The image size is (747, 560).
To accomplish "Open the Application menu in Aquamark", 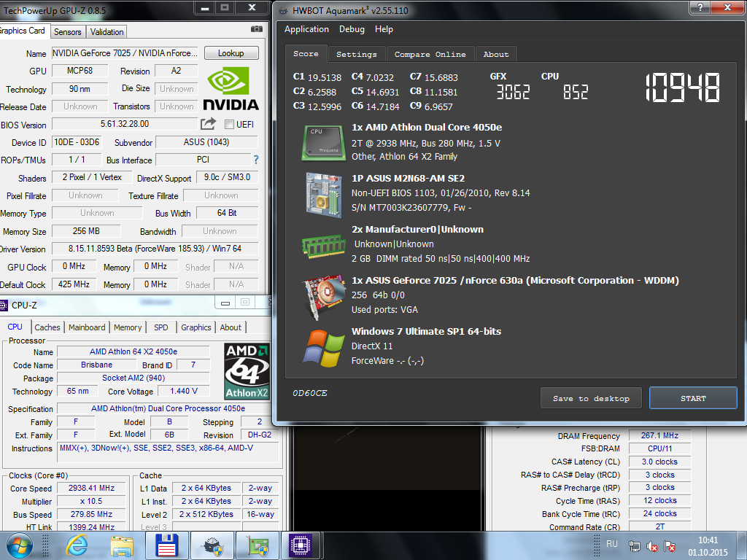I will click(306, 29).
